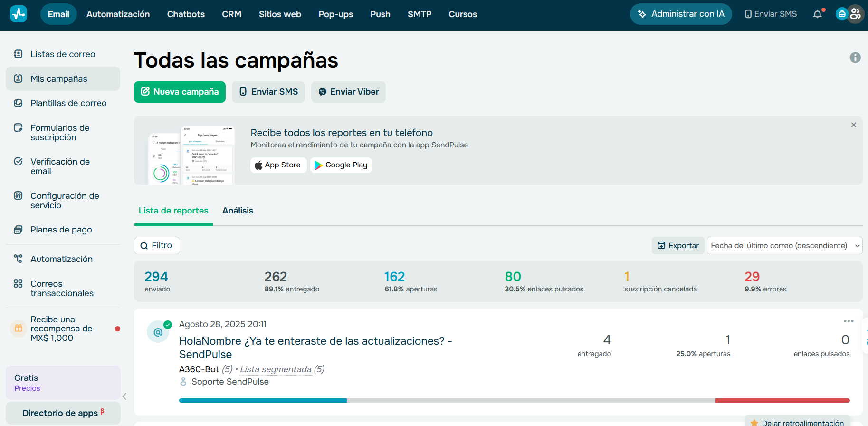The image size is (868, 426).
Task: Open Listas de correo in sidebar
Action: [63, 54]
